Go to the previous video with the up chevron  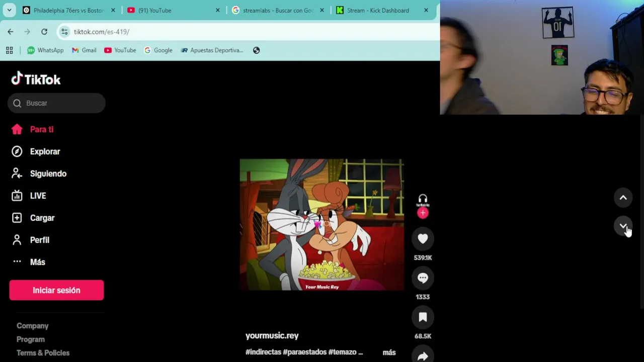[x=623, y=198]
